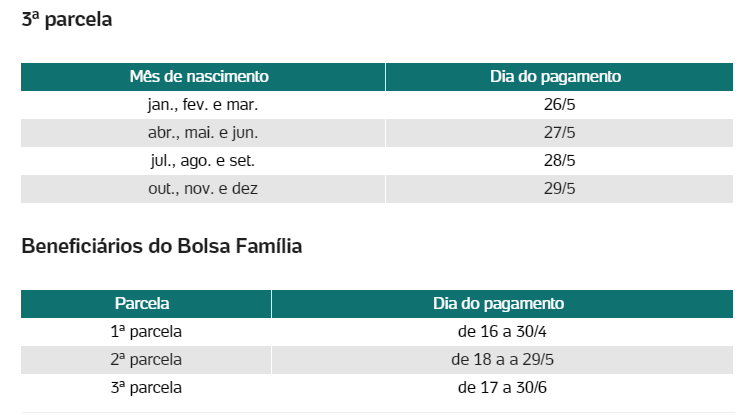Select the '1ª parcela' table cell
Viewport: 744px width, 419px height.
[146, 332]
